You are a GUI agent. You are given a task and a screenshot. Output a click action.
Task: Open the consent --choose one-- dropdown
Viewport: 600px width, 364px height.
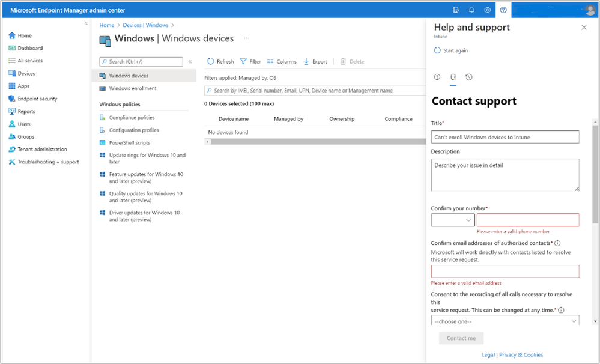505,321
